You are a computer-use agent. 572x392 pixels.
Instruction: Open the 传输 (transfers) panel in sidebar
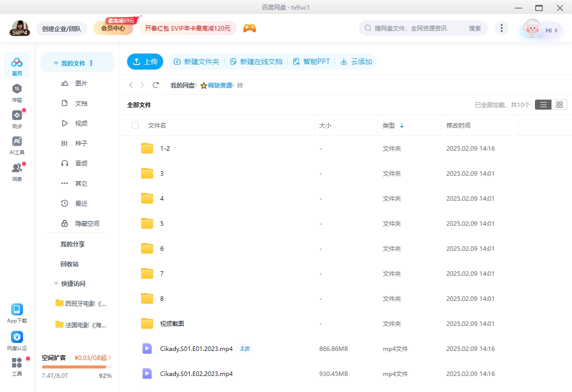17,94
